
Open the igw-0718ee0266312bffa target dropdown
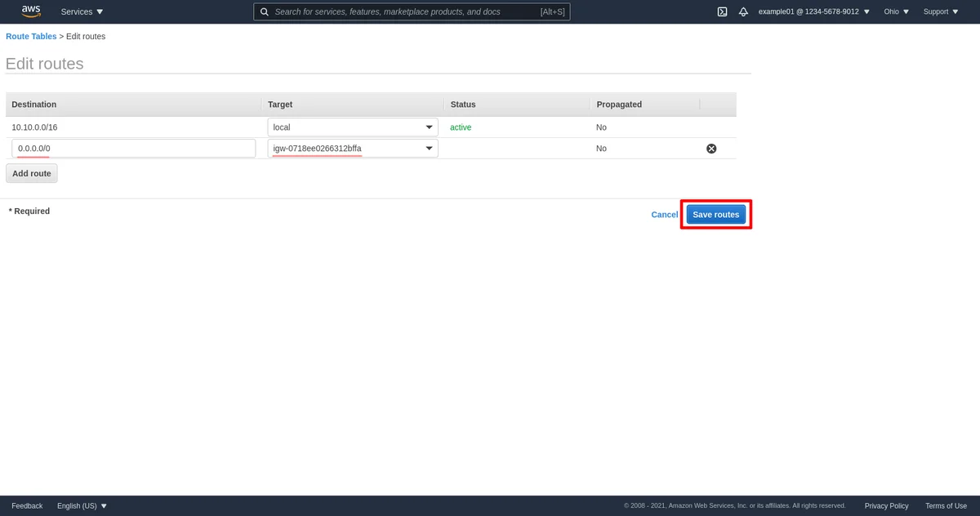coord(353,149)
